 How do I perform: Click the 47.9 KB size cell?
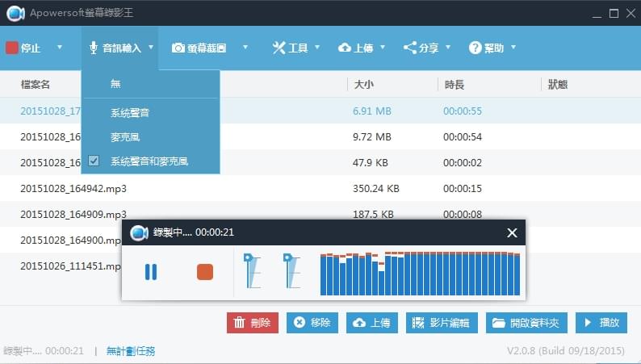pyautogui.click(x=371, y=162)
